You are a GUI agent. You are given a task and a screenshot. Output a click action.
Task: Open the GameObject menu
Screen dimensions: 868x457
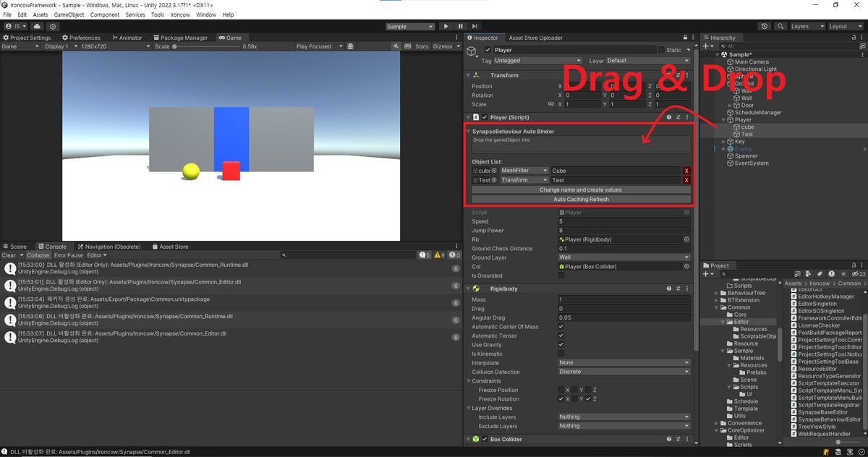pos(69,14)
